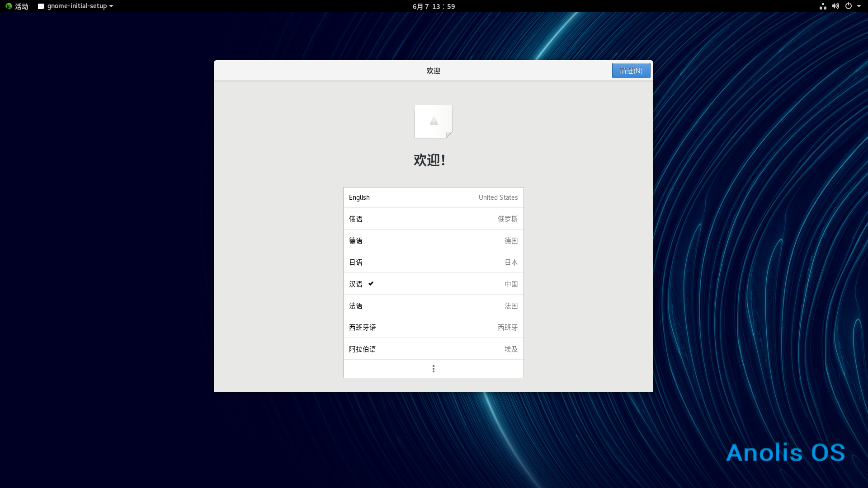Click the power icon in top bar
Image resolution: width=868 pixels, height=488 pixels.
(849, 6)
